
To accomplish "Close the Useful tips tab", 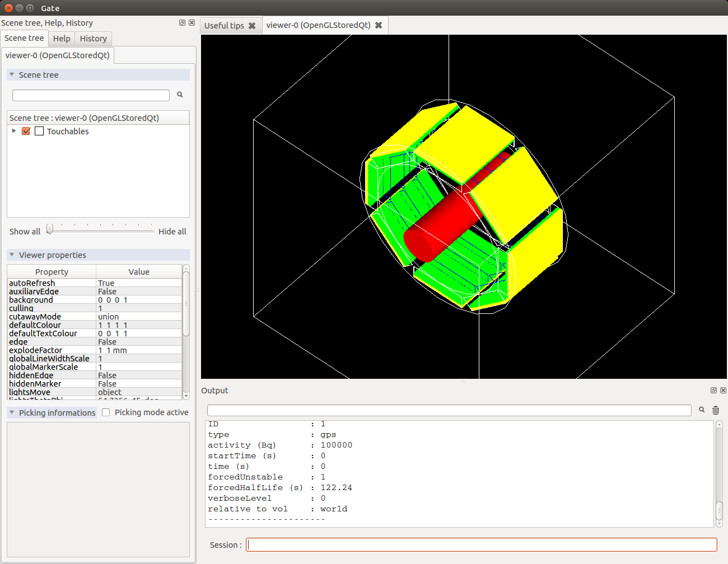I will coord(252,26).
